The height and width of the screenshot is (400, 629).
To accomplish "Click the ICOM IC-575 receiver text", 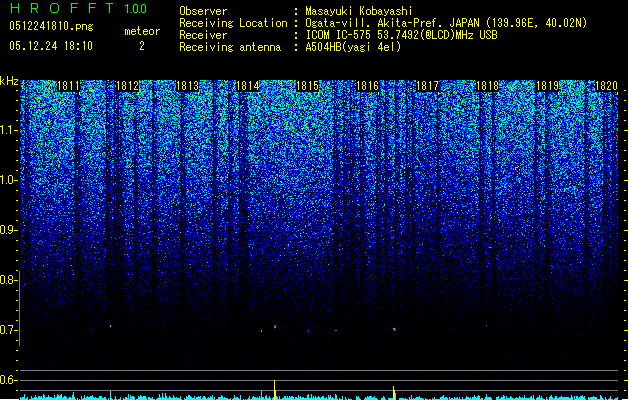I will pyautogui.click(x=402, y=35).
